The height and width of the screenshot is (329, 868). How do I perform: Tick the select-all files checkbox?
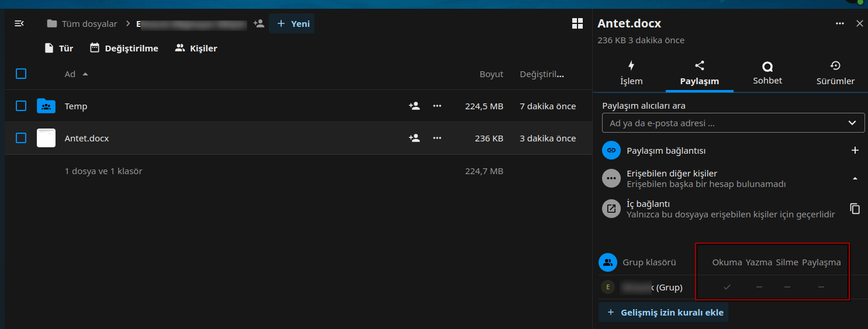(x=21, y=74)
